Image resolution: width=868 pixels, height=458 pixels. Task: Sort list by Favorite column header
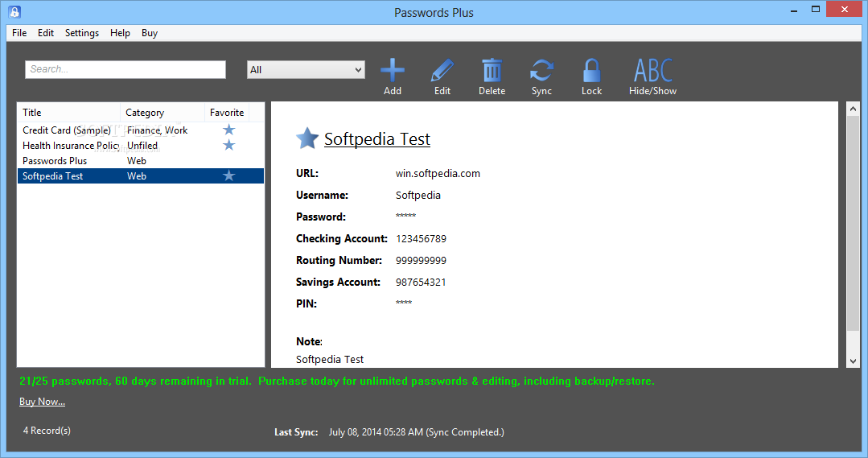coord(227,113)
